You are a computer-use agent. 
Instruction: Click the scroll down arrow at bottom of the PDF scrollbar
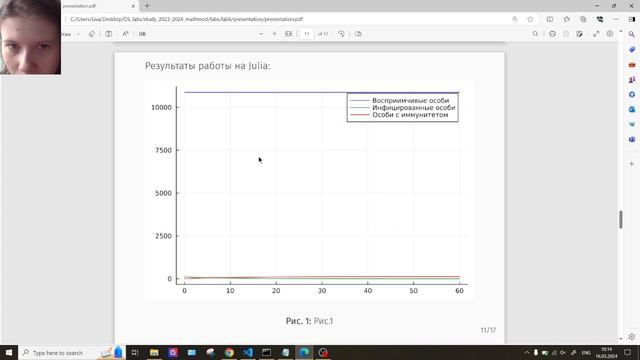[621, 339]
